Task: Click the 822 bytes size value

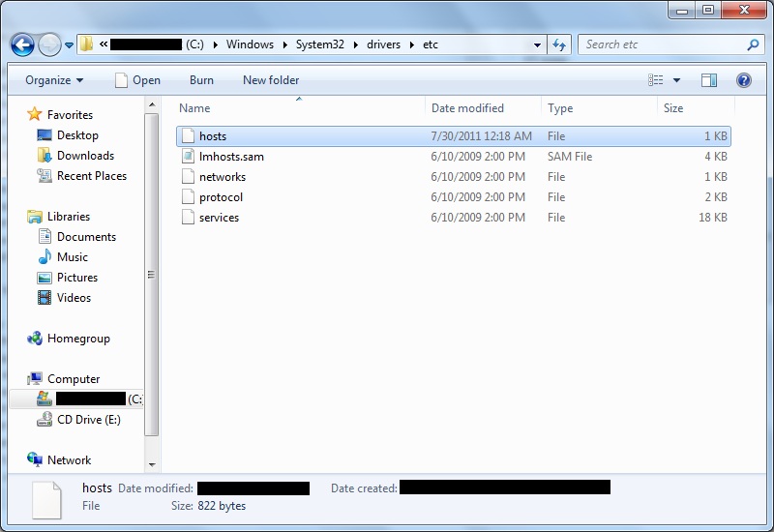Action: click(x=222, y=506)
